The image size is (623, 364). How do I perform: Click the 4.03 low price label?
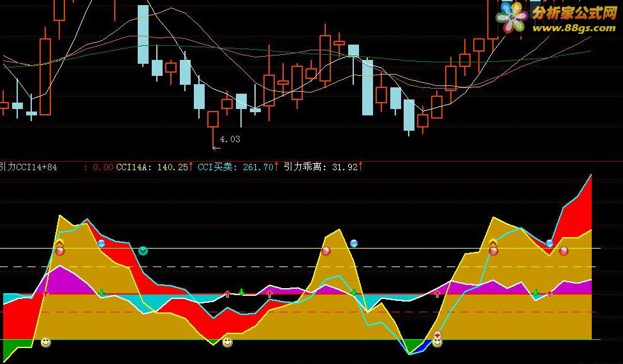(x=230, y=139)
